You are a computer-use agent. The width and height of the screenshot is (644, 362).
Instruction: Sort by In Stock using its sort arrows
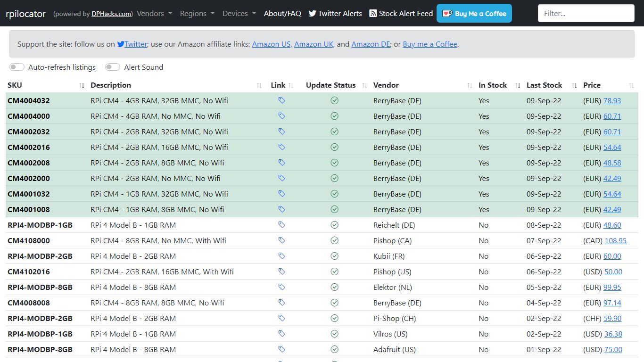[x=518, y=85]
